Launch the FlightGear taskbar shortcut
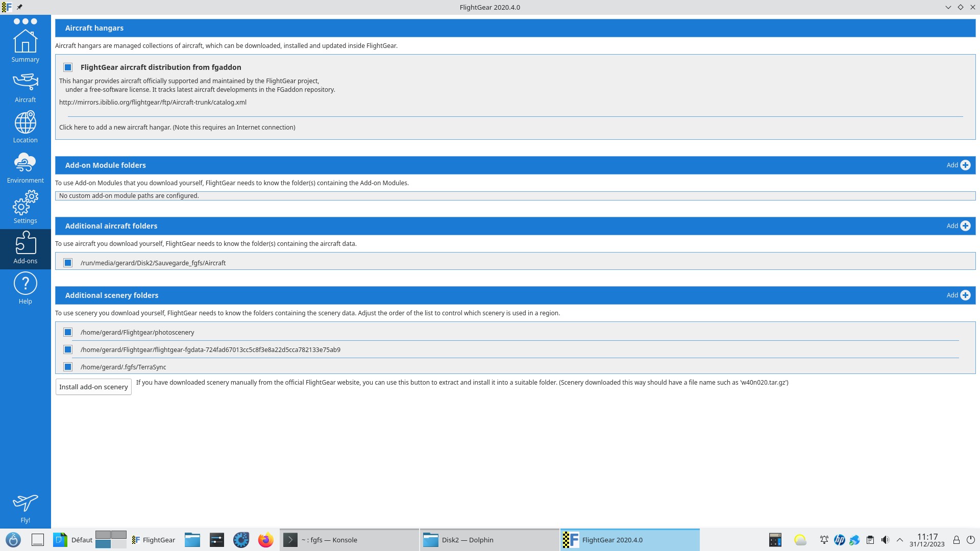980x551 pixels. (x=154, y=540)
